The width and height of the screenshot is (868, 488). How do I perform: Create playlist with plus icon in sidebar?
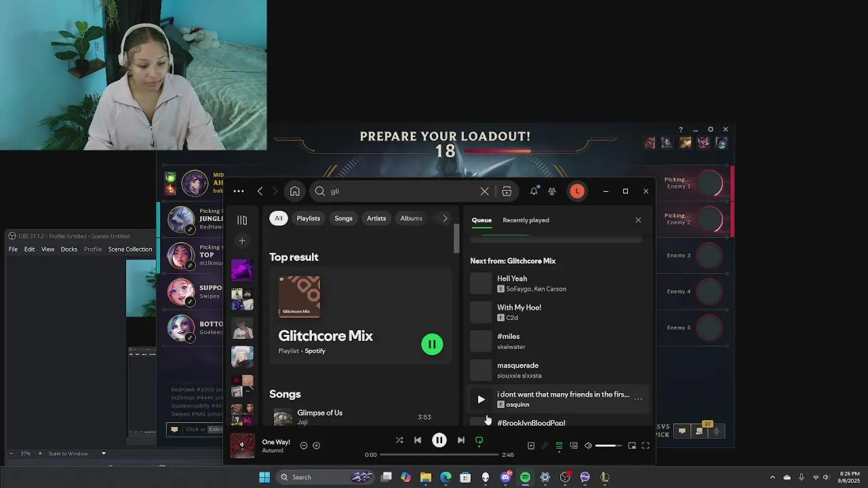point(242,241)
